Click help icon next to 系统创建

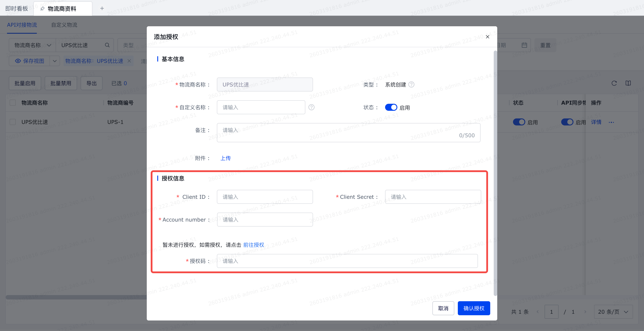pyautogui.click(x=411, y=85)
